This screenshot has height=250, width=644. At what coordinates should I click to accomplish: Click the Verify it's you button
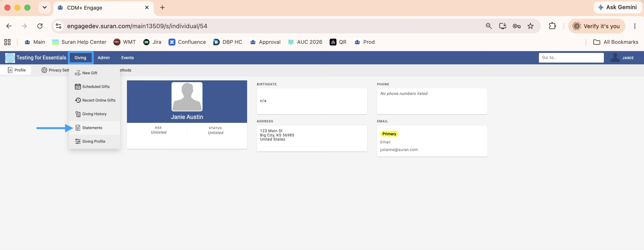point(597,26)
